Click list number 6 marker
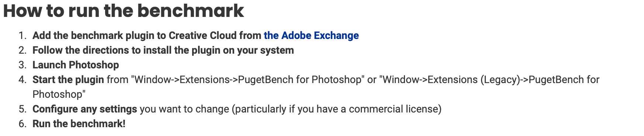 pyautogui.click(x=23, y=124)
